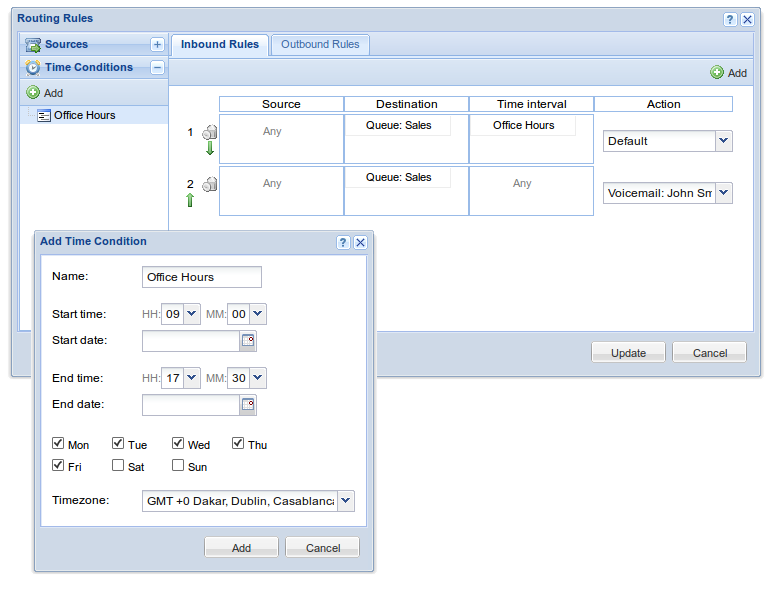
Task: Click rule 1 Source cell showing Any
Action: point(281,139)
